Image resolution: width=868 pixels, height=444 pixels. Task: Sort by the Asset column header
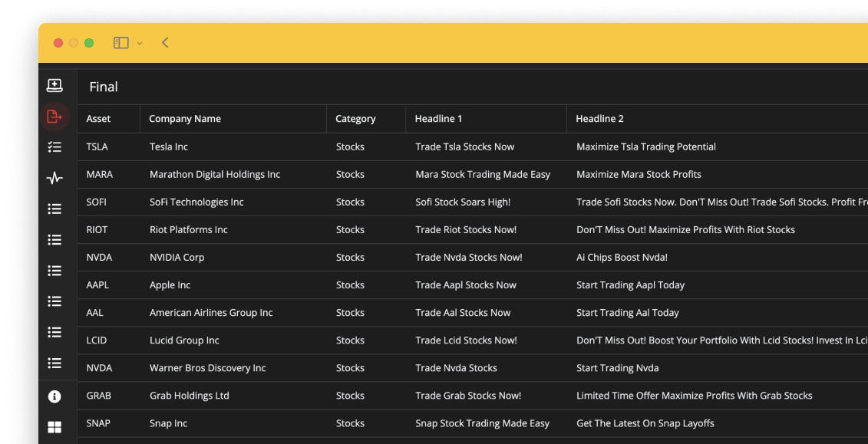point(98,119)
